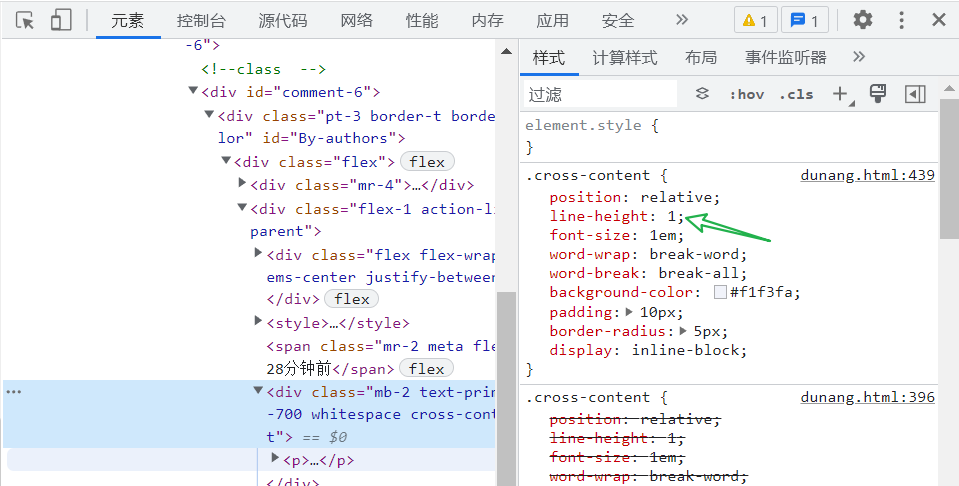The width and height of the screenshot is (959, 486).
Task: Toggle the :hov element state panel
Action: click(746, 94)
